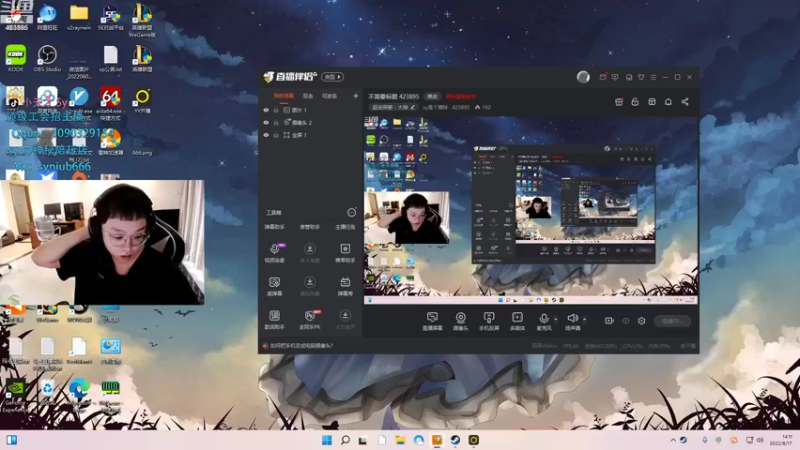Open the 如何把手机变成电脑摄像头? help link

302,346
